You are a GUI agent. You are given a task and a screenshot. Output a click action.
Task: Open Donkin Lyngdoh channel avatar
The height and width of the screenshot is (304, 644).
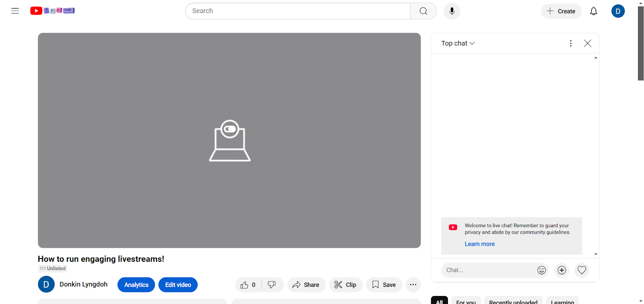[x=46, y=285]
